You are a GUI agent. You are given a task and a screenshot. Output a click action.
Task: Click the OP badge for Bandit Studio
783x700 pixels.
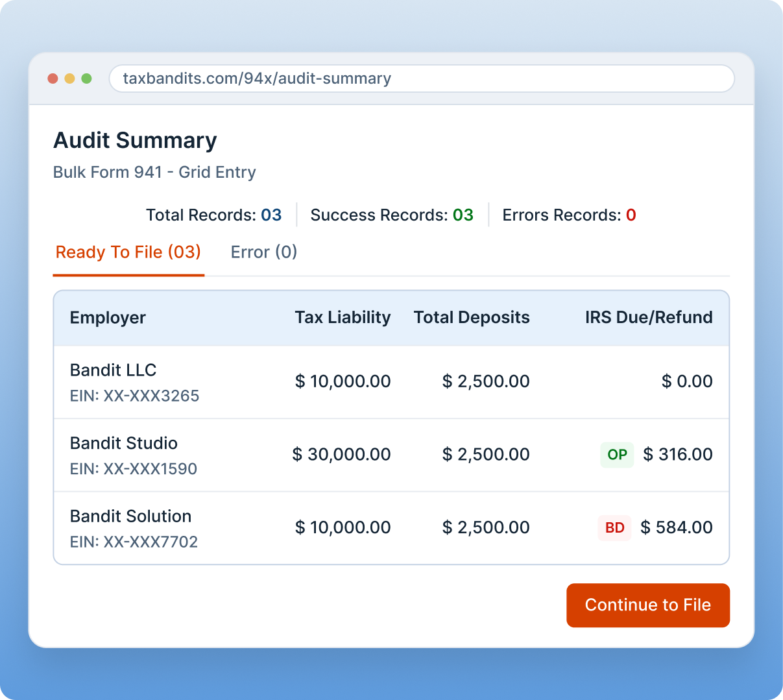[617, 455]
